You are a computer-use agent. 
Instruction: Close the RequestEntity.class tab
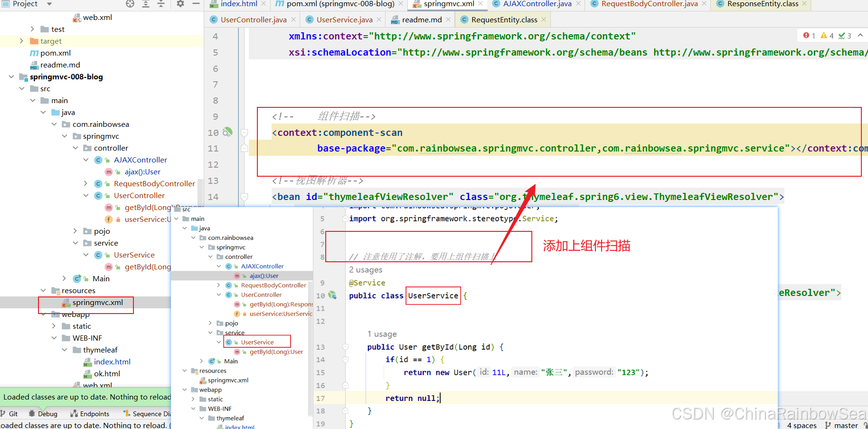(x=544, y=19)
